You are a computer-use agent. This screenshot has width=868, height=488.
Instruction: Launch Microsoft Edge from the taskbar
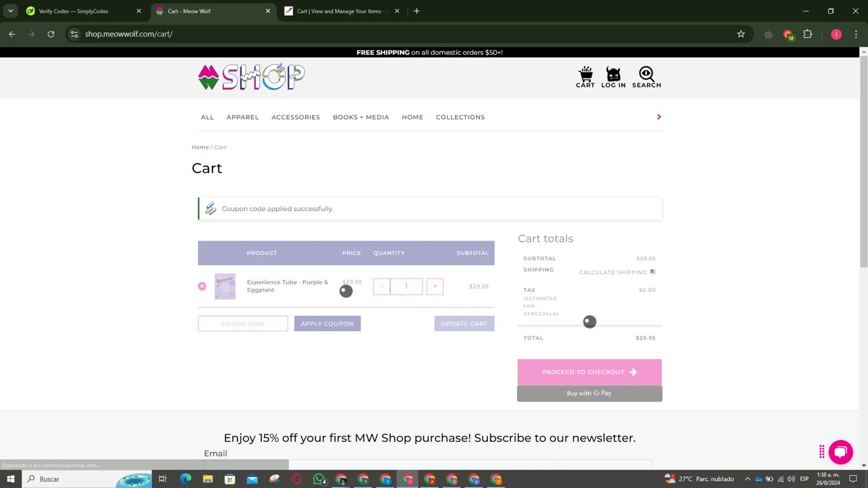coord(186,479)
